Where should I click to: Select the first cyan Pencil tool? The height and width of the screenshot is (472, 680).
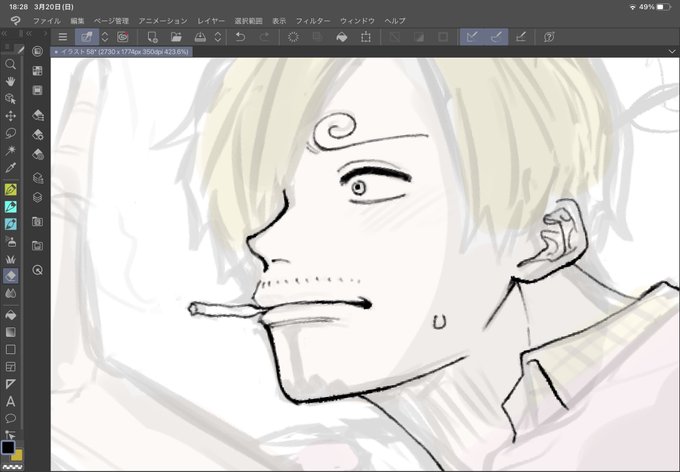[x=10, y=207]
